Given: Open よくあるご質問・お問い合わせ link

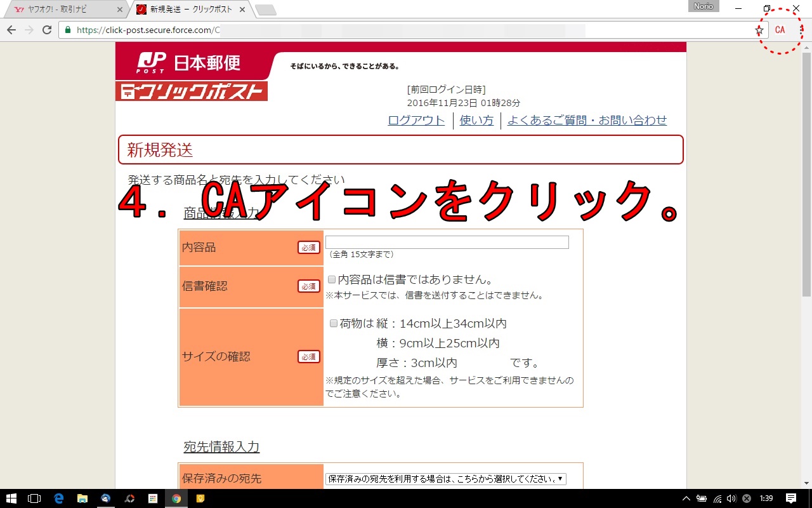Looking at the screenshot, I should click(587, 121).
